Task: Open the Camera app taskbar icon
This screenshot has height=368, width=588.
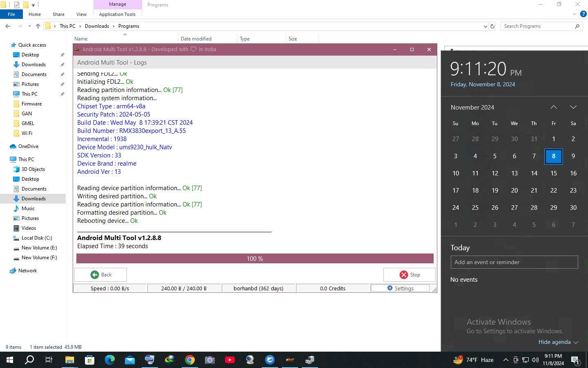Action: [209, 360]
